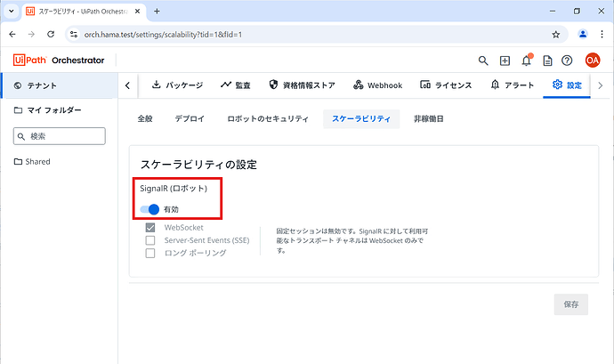
Task: Open the OA user avatar menu
Action: 593,61
